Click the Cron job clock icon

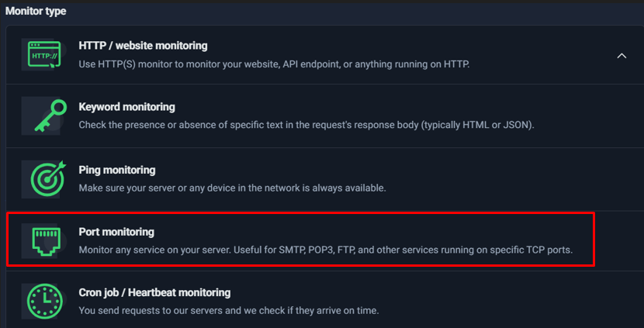click(x=46, y=302)
